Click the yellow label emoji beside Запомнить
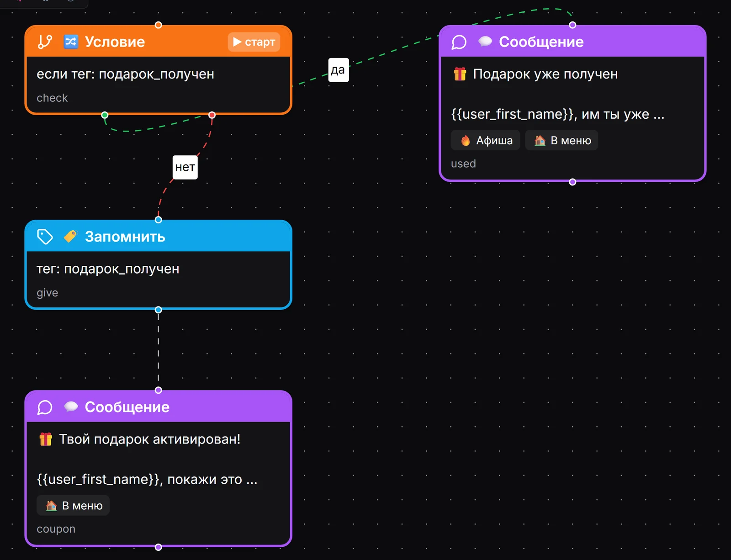 tap(70, 236)
